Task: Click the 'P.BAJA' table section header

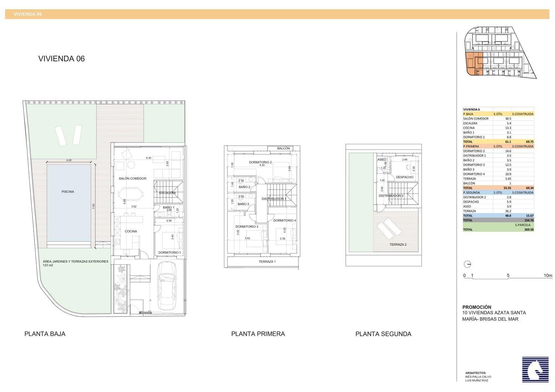Action: pos(468,114)
